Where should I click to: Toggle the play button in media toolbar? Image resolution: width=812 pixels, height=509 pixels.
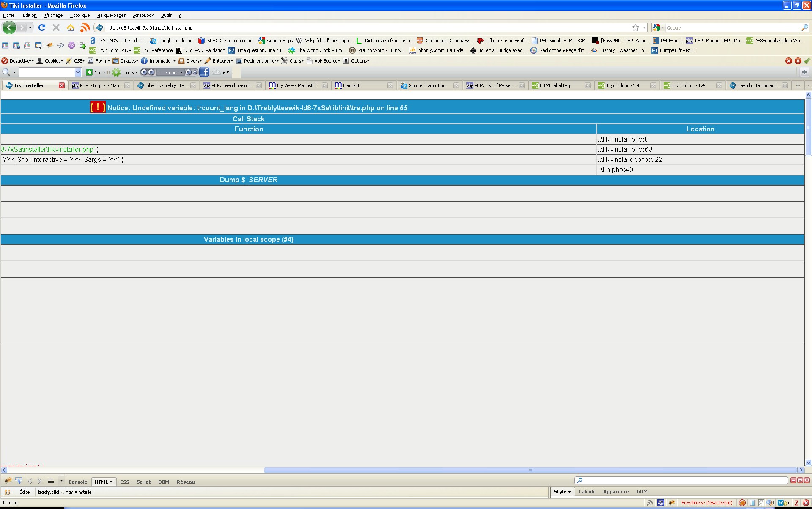(151, 72)
